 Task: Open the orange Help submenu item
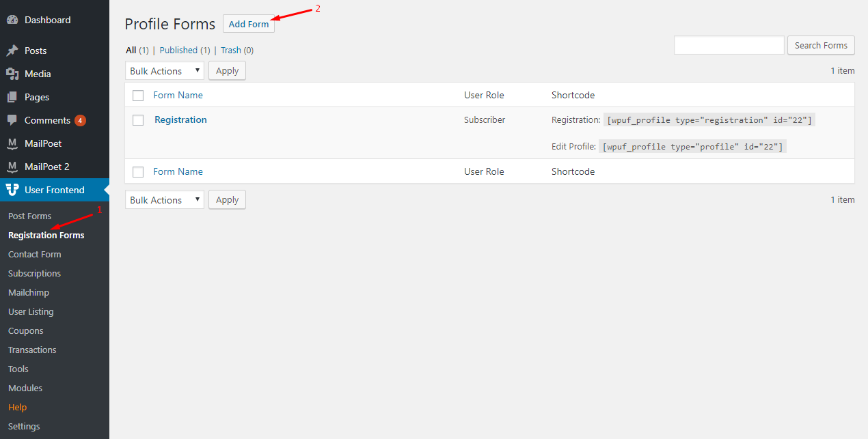[18, 407]
